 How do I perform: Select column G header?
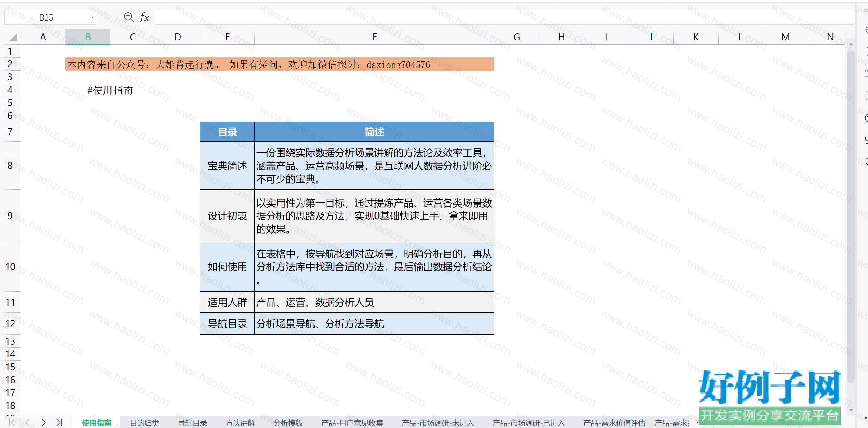tap(517, 37)
